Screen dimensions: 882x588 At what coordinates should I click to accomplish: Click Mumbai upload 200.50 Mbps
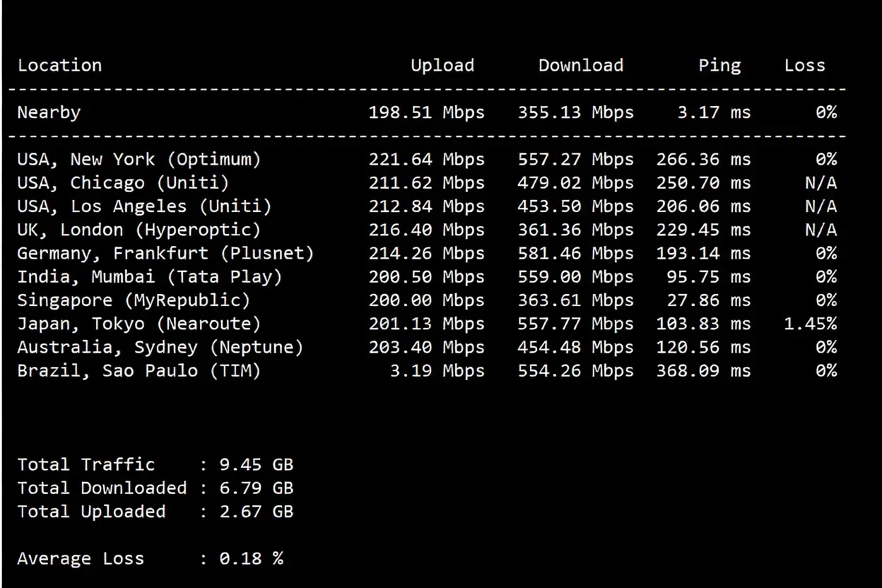click(427, 277)
